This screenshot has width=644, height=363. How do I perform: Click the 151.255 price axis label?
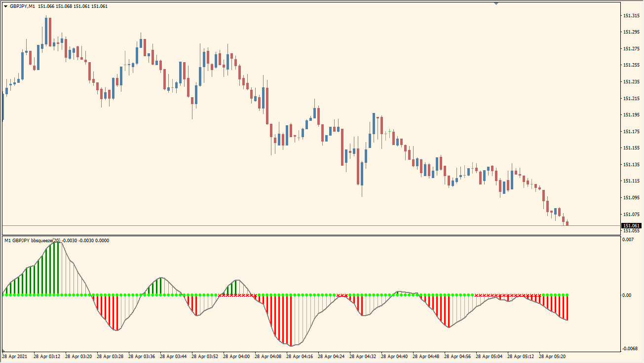(x=631, y=65)
